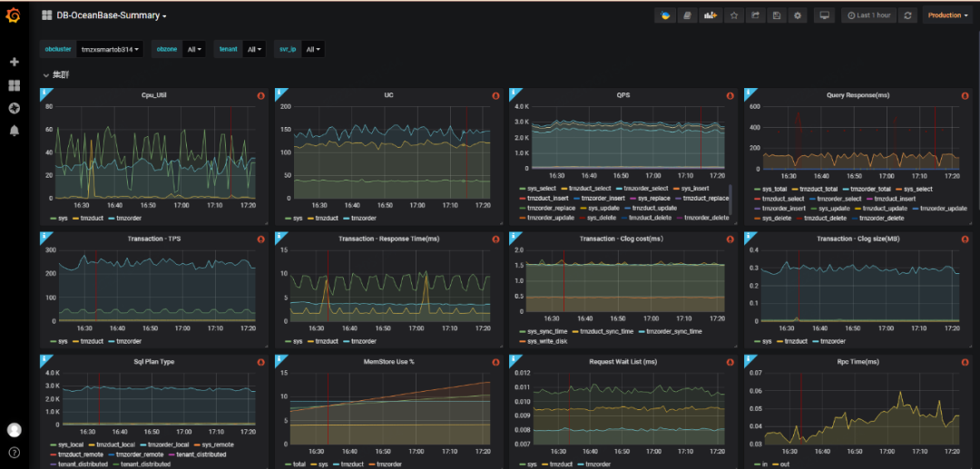Click color line beside in in Rpc Time legend
Screen dimensions: 980x469
click(x=759, y=465)
